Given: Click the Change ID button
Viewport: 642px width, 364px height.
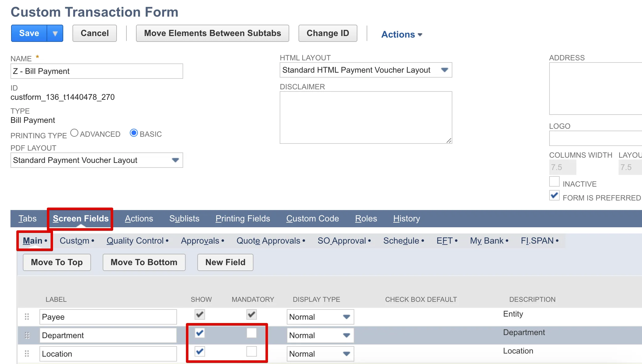Looking at the screenshot, I should (328, 33).
